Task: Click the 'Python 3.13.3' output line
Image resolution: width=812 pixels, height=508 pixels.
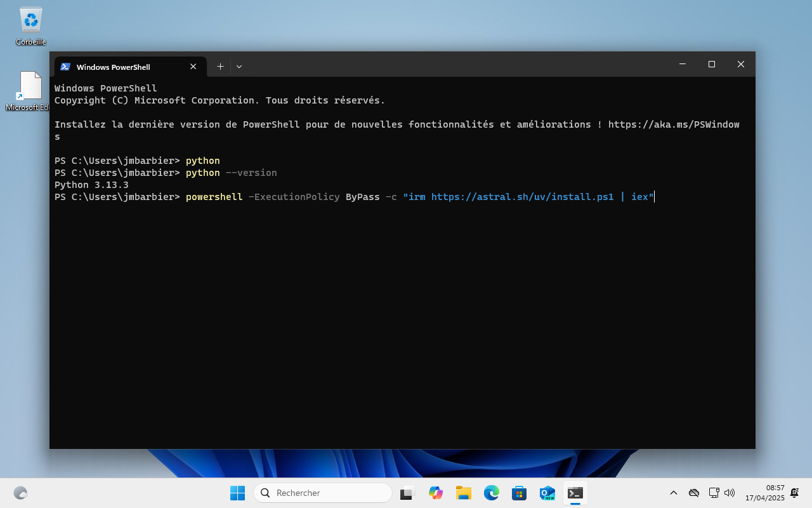Action: click(x=91, y=185)
